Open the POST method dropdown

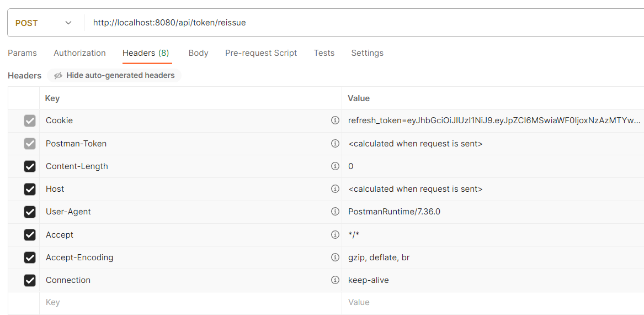pyautogui.click(x=44, y=23)
